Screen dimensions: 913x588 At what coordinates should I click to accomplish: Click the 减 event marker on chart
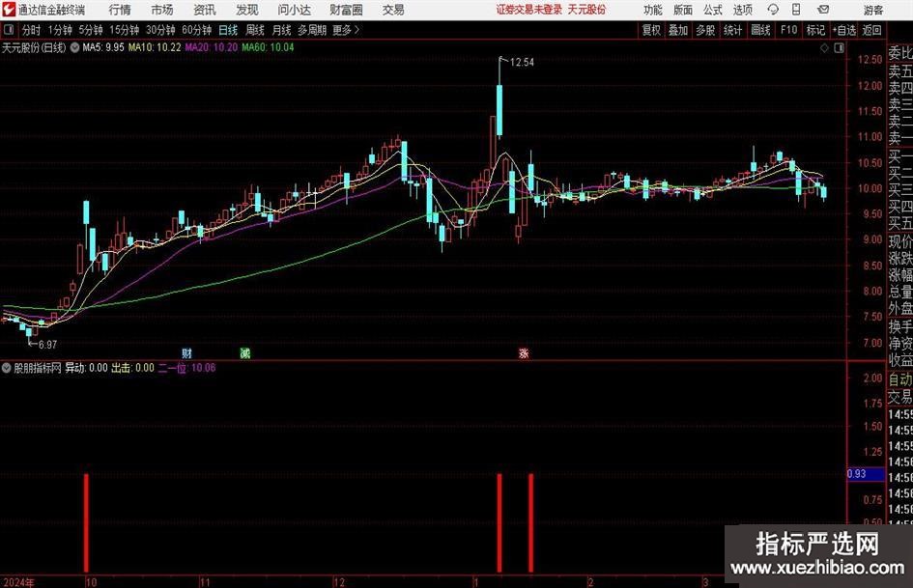(245, 352)
